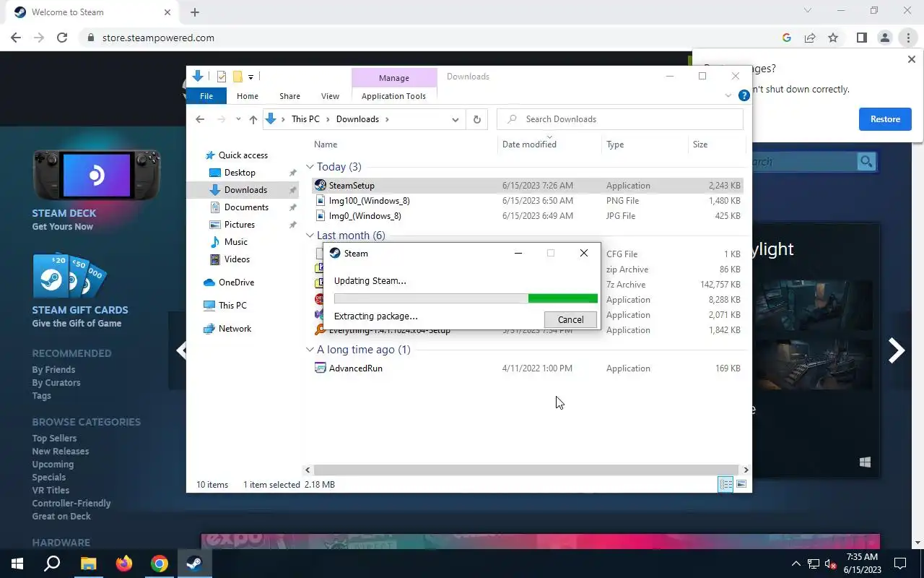
Task: Select Img100_(Windows_8) PNG file
Action: [x=528, y=201]
